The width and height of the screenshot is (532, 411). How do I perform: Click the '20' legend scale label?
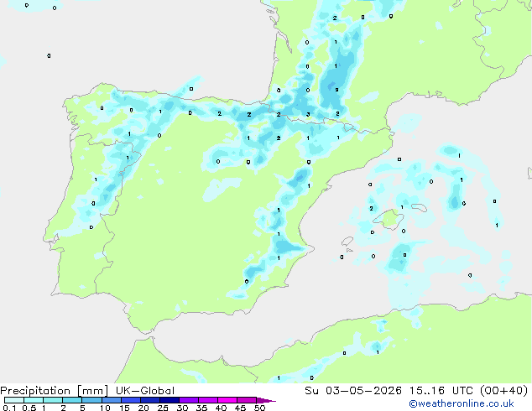[x=143, y=408]
